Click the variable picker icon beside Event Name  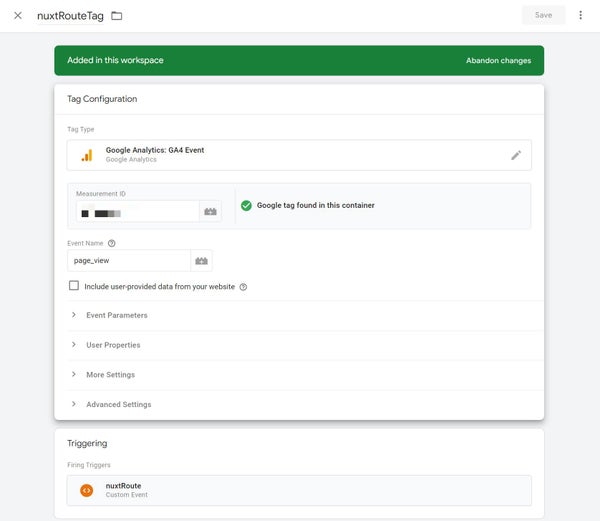201,261
